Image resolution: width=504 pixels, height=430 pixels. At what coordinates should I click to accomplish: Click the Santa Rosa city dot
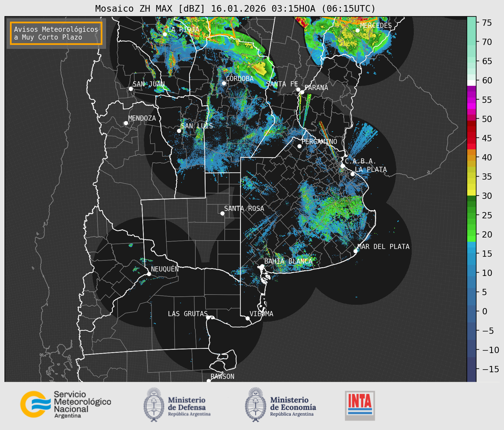click(222, 213)
